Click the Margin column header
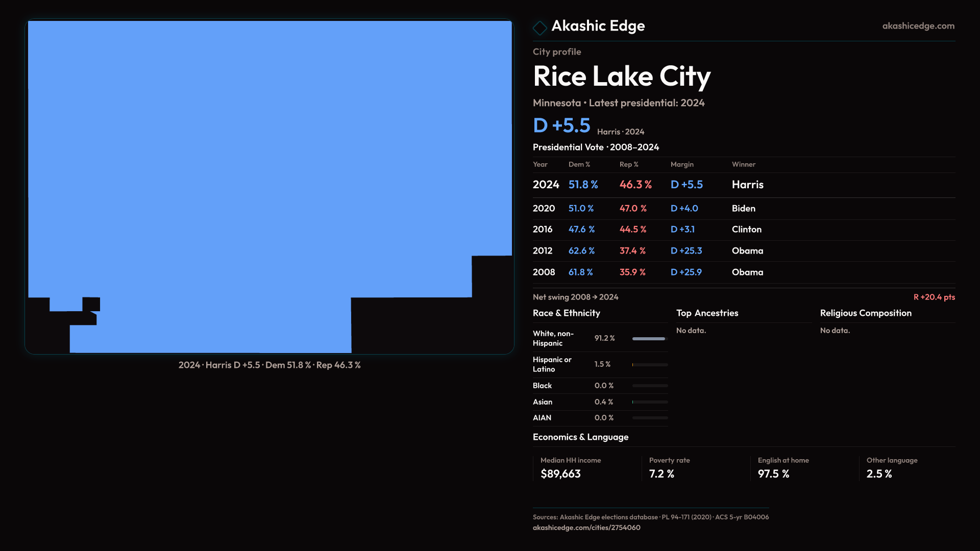 682,164
